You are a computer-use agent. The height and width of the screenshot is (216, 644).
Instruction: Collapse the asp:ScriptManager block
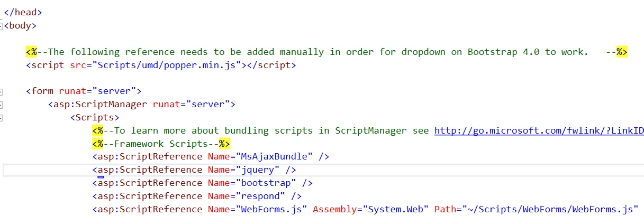[x=1, y=104]
